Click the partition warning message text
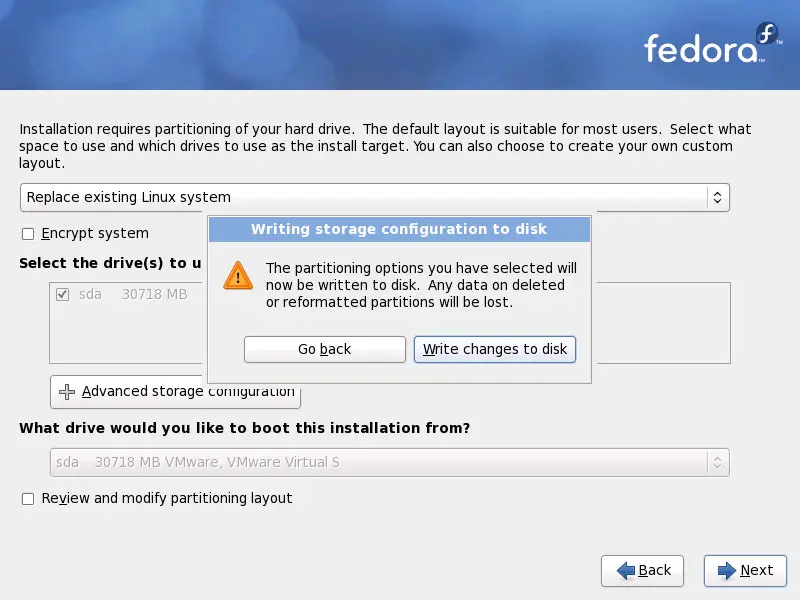The width and height of the screenshot is (800, 600). tap(420, 285)
